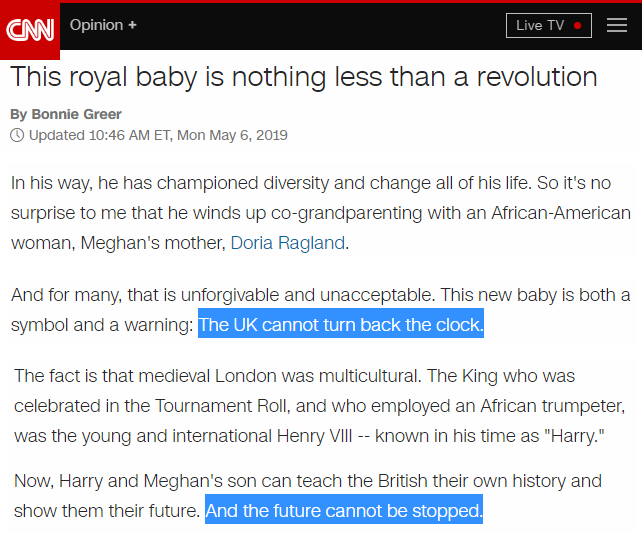Click the clock icon beside Updated timestamp

pos(17,135)
